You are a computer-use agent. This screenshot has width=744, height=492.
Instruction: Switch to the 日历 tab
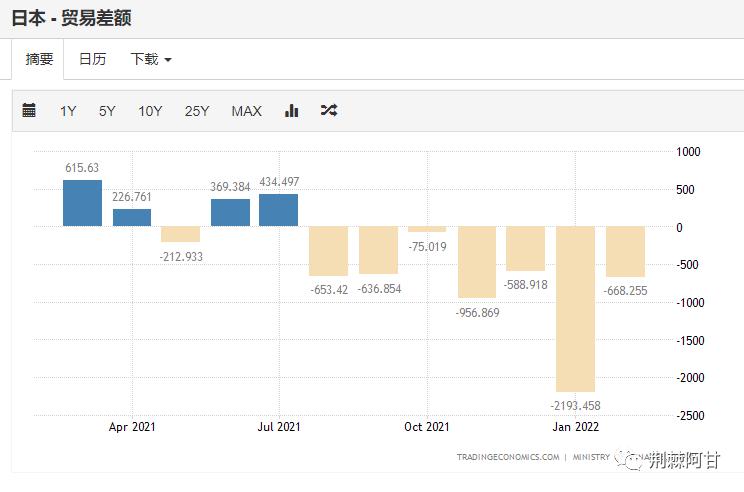coord(92,59)
